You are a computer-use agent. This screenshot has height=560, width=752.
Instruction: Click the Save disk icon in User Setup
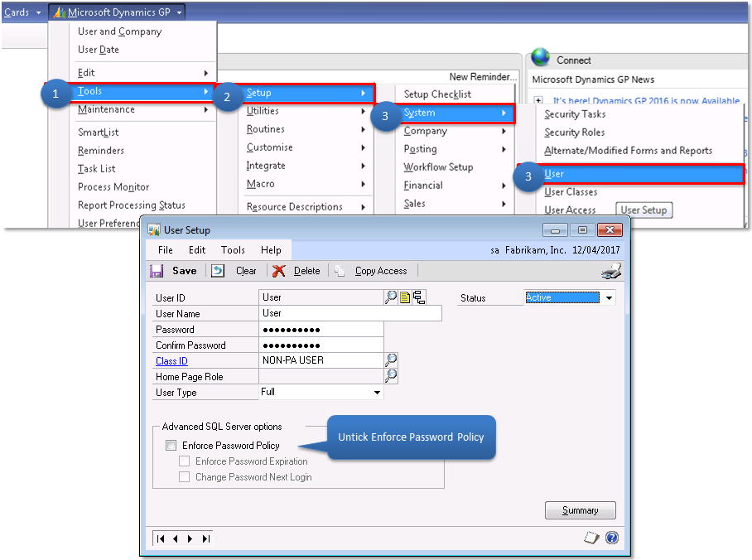(157, 271)
